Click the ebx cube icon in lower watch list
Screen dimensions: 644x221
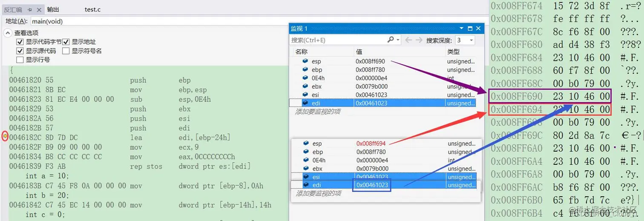(305, 169)
